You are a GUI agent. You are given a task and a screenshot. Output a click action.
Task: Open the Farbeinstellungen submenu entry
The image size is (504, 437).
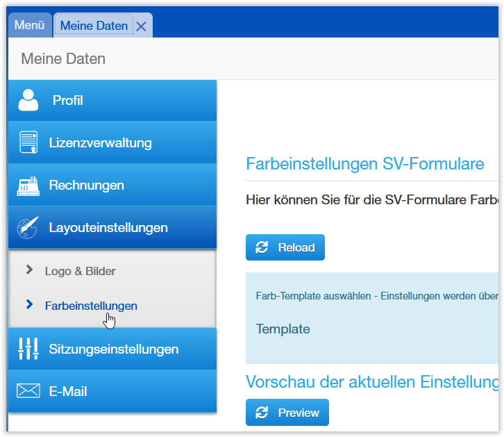91,305
